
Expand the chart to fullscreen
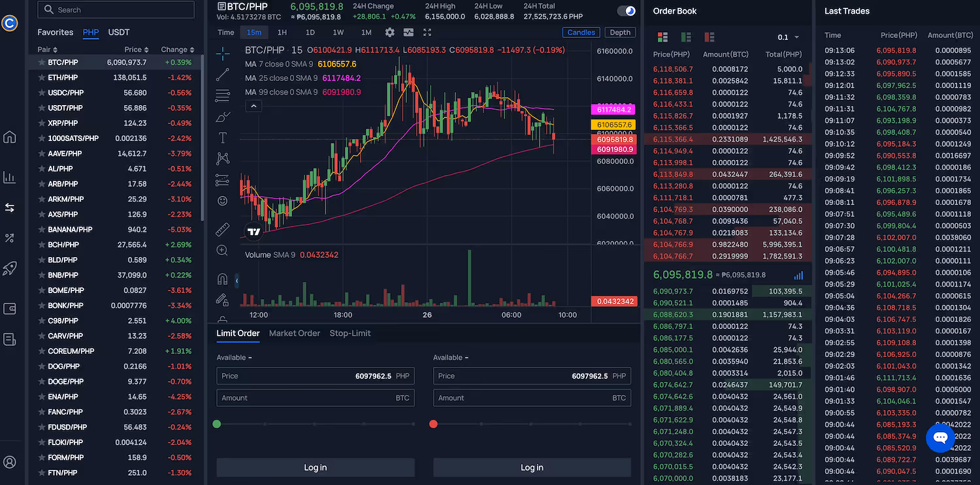pos(427,32)
